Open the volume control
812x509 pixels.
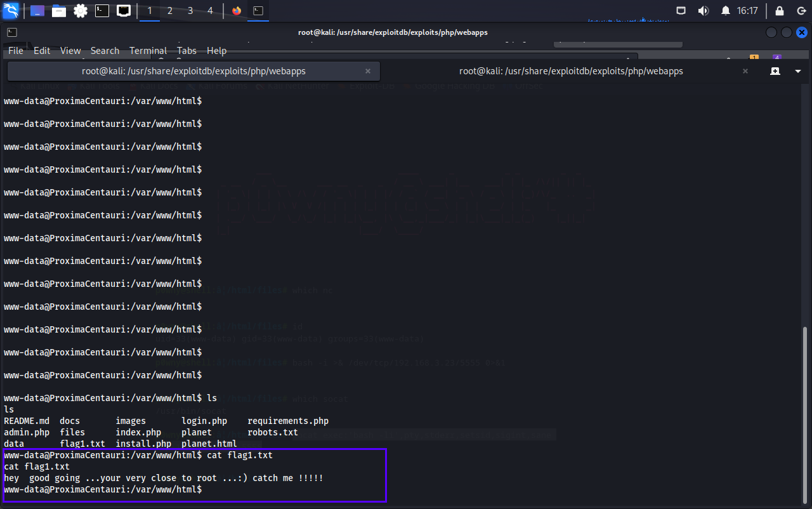tap(703, 11)
